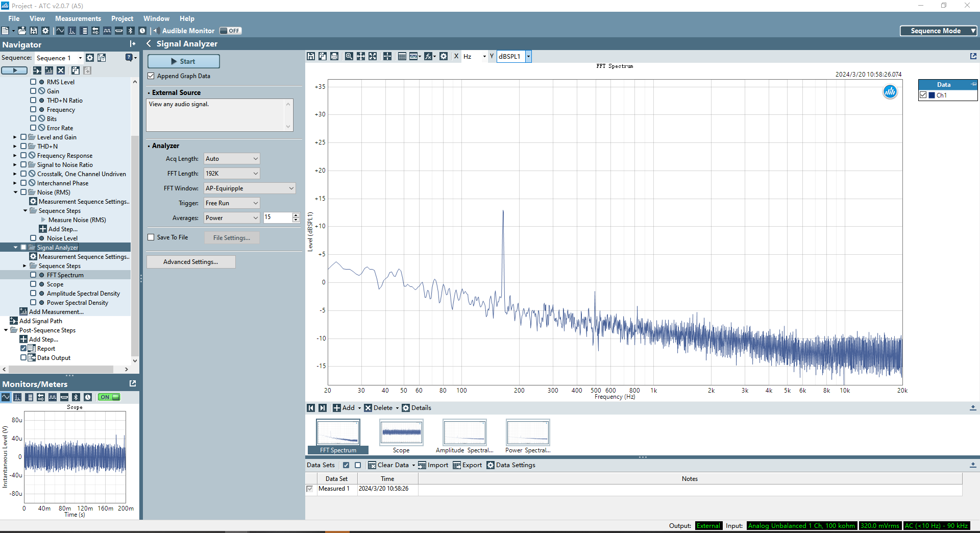The height and width of the screenshot is (533, 980).
Task: Toggle the Monitors/Meters ON switch
Action: pyautogui.click(x=109, y=397)
